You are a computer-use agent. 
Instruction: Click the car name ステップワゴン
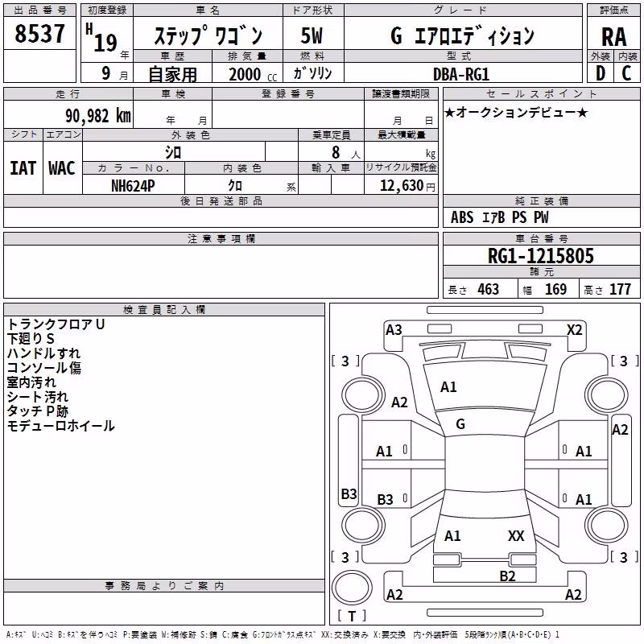click(x=208, y=35)
